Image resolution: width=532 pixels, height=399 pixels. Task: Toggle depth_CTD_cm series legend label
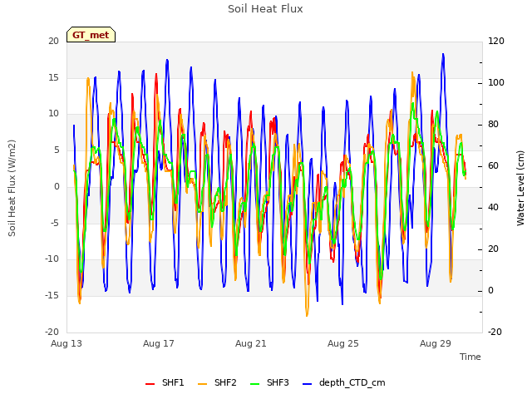(x=352, y=382)
